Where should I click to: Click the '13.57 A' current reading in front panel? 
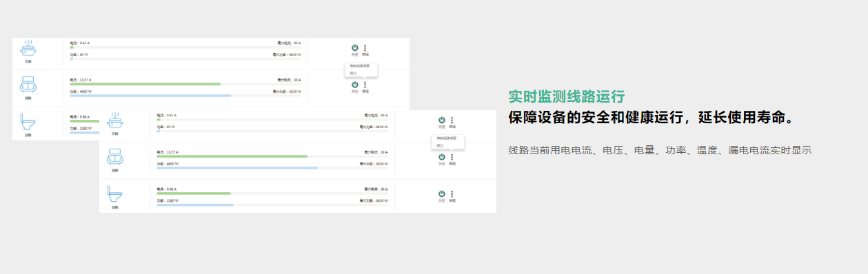172,151
